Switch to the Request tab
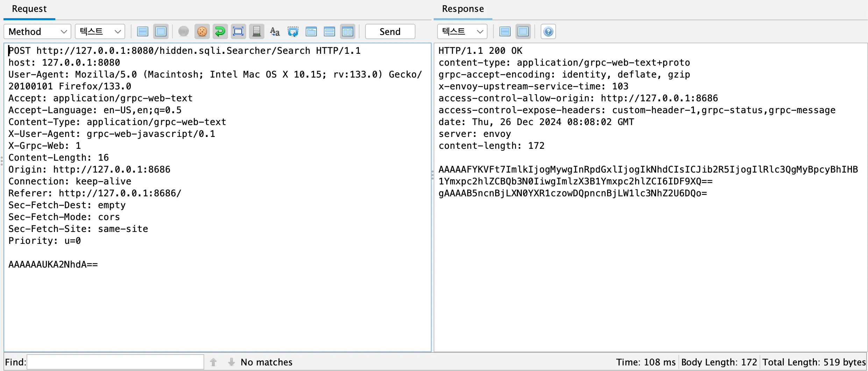The width and height of the screenshot is (868, 371). (29, 9)
